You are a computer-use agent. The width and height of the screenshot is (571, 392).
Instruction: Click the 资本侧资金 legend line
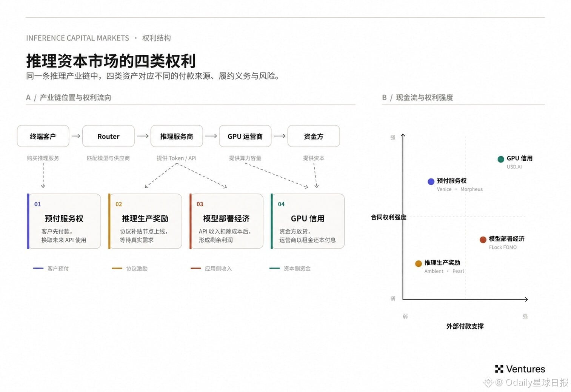tap(274, 268)
